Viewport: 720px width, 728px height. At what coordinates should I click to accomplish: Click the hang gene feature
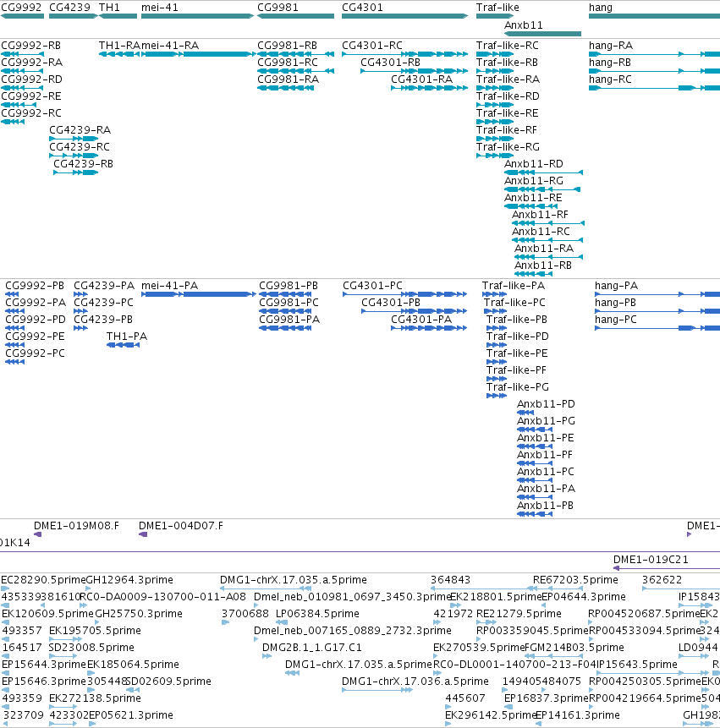click(x=655, y=16)
